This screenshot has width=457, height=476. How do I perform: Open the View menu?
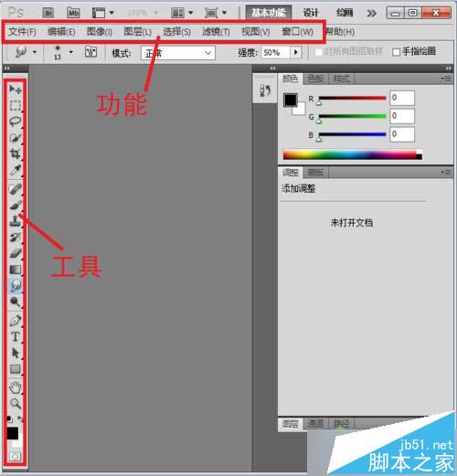255,32
